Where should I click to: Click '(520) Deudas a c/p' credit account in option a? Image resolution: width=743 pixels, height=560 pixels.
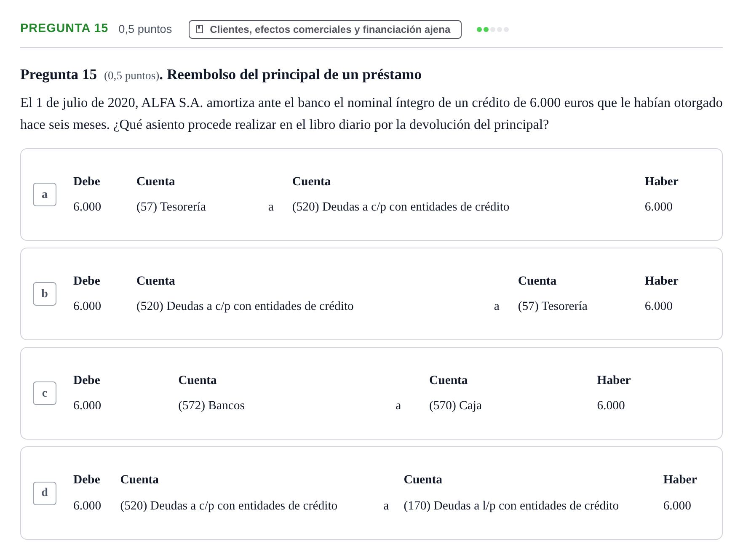(401, 207)
